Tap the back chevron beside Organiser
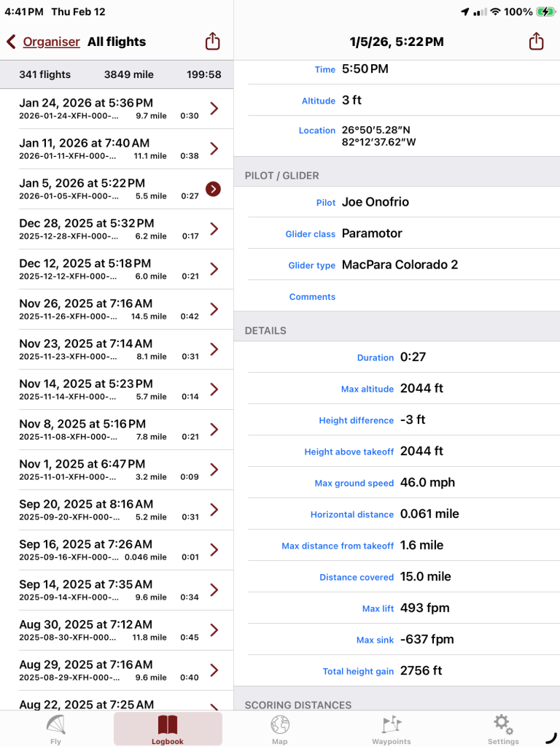The width and height of the screenshot is (560, 747). pyautogui.click(x=11, y=42)
